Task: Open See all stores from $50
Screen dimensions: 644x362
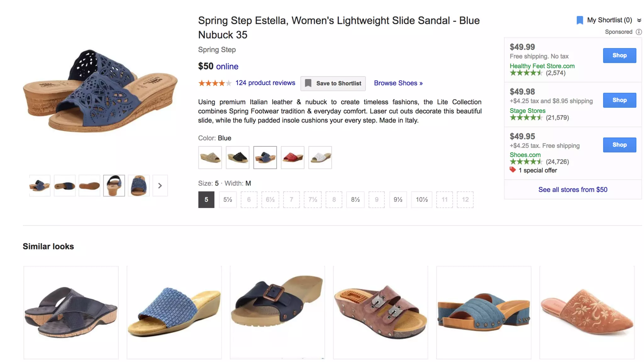Action: [x=573, y=189]
